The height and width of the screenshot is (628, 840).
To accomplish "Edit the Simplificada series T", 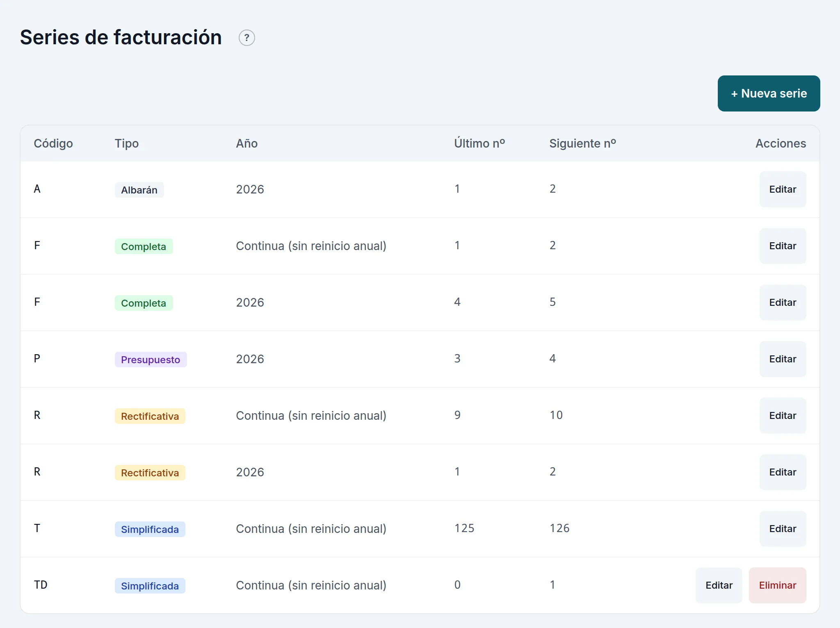I will (x=783, y=529).
